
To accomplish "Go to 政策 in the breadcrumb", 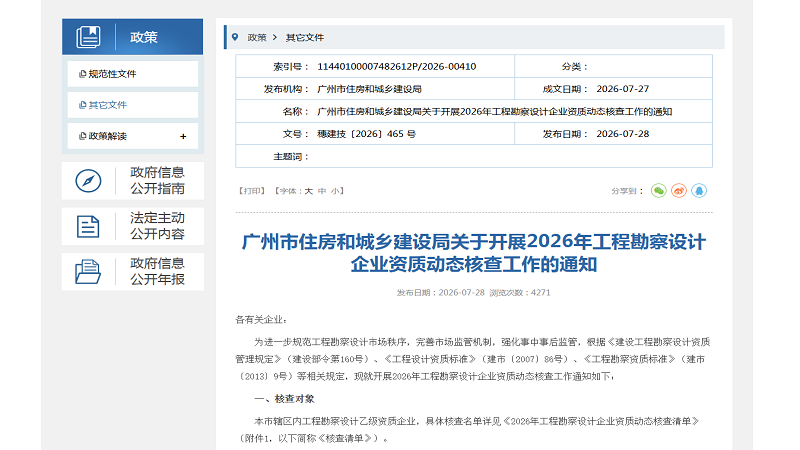I will click(x=257, y=37).
